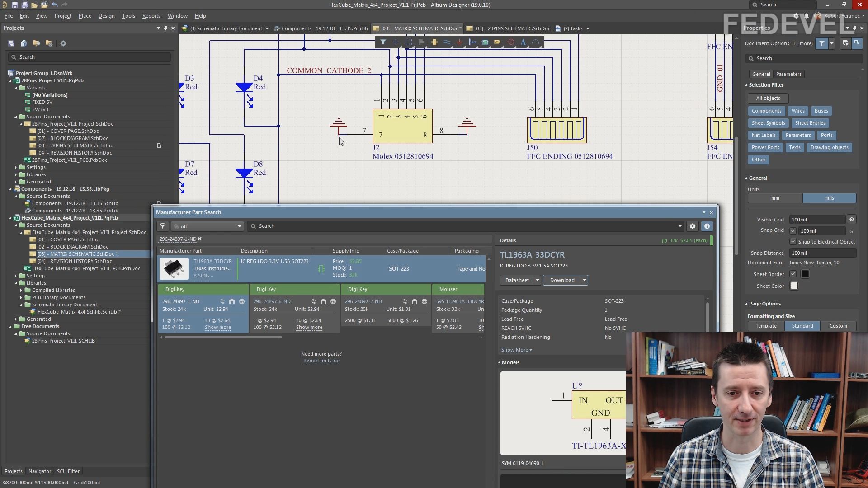Click the GND power port tool

coord(459,42)
